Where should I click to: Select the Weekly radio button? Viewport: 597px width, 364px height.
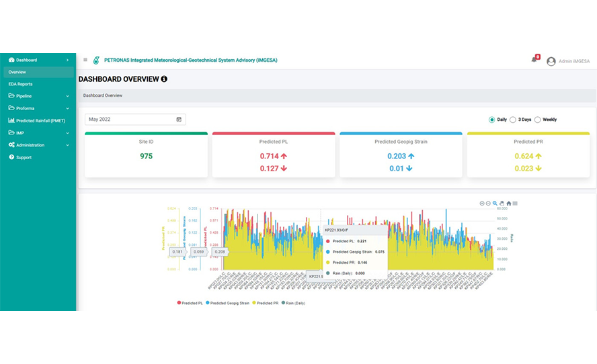[x=537, y=120]
